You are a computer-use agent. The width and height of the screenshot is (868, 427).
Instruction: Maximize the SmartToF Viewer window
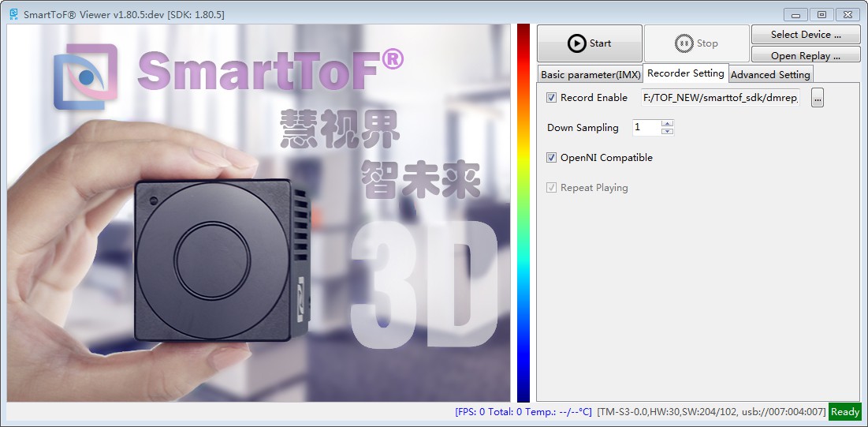point(821,15)
